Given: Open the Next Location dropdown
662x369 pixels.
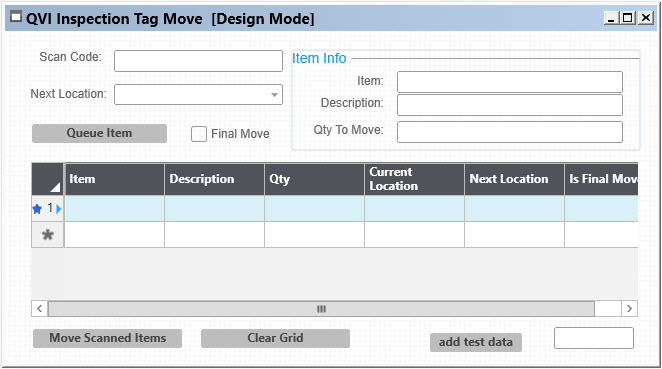Looking at the screenshot, I should click(274, 95).
